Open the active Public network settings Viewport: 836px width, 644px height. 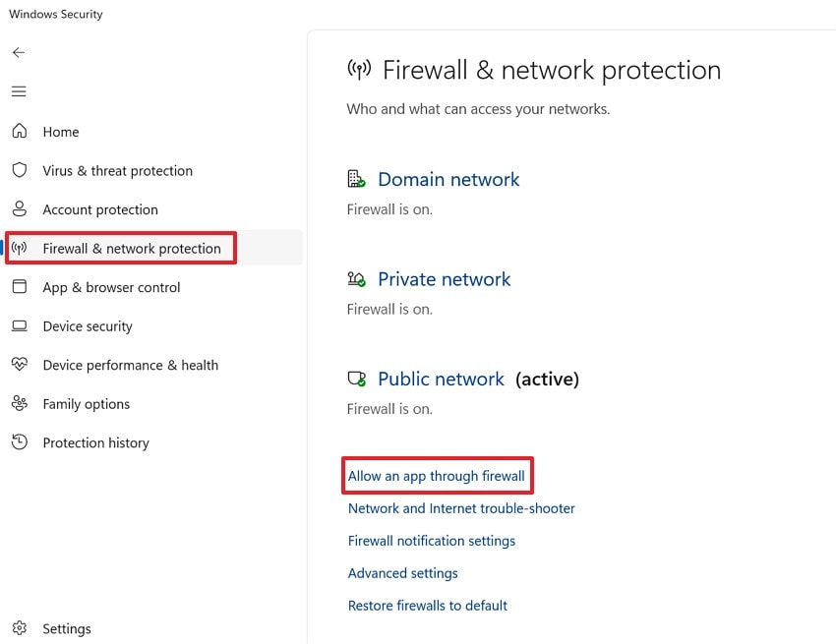[441, 379]
